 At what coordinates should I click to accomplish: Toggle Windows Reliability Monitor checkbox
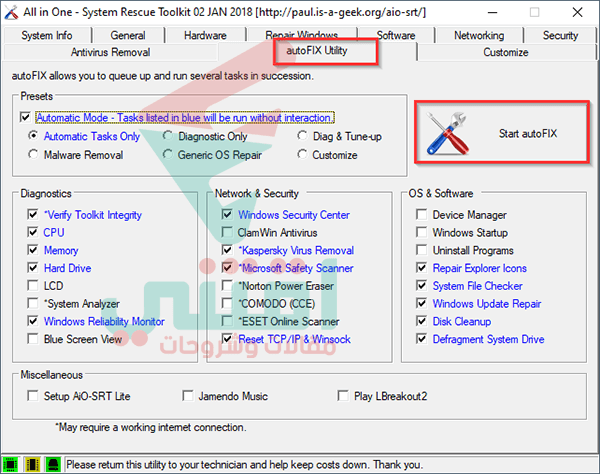[33, 321]
